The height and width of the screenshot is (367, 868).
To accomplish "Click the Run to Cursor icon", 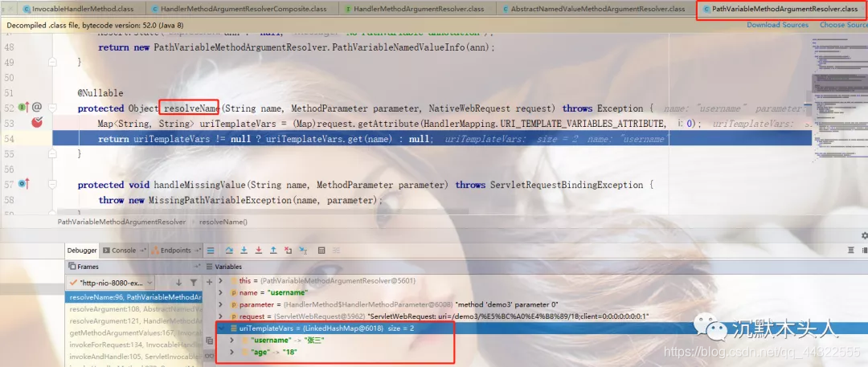I will pos(303,251).
